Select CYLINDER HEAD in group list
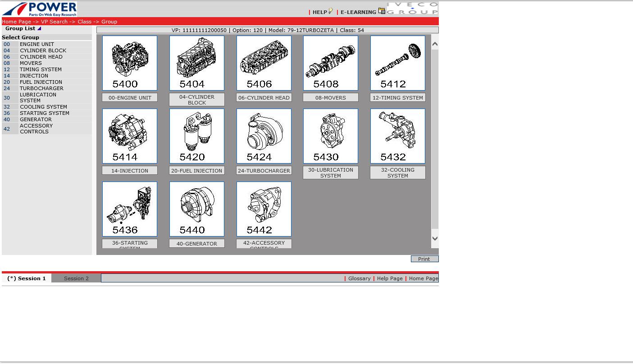The height and width of the screenshot is (364, 633). [41, 57]
